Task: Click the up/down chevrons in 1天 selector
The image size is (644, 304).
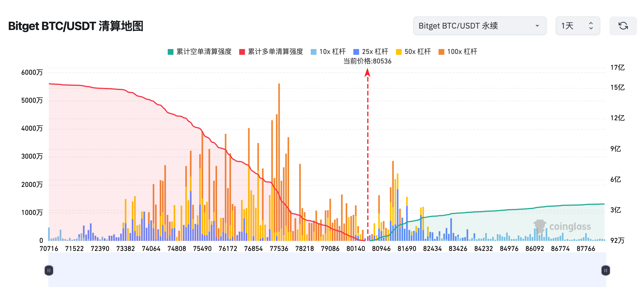Action: 591,26
